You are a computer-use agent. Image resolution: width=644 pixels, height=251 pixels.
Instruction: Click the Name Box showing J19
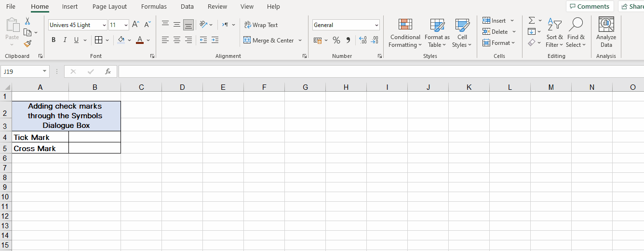point(25,71)
